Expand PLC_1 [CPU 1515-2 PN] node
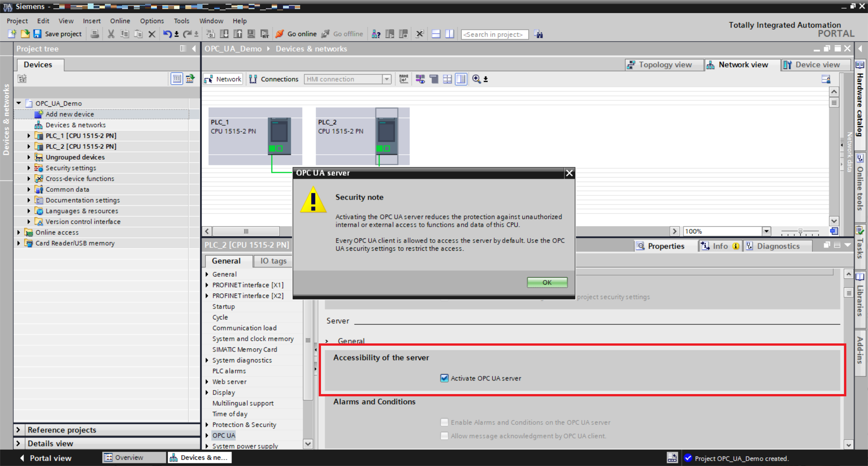The height and width of the screenshot is (466, 868). [29, 136]
